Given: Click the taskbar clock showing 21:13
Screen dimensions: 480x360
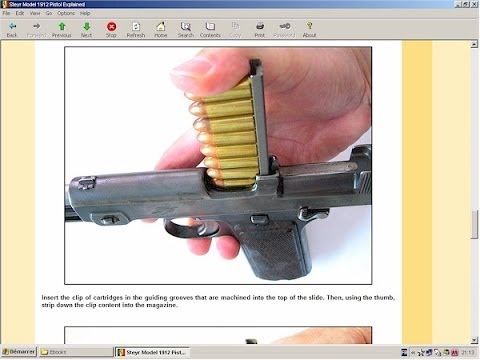Looking at the screenshot, I should (468, 352).
